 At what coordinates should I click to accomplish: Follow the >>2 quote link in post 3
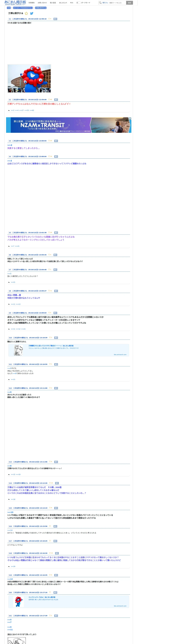tap(10, 145)
